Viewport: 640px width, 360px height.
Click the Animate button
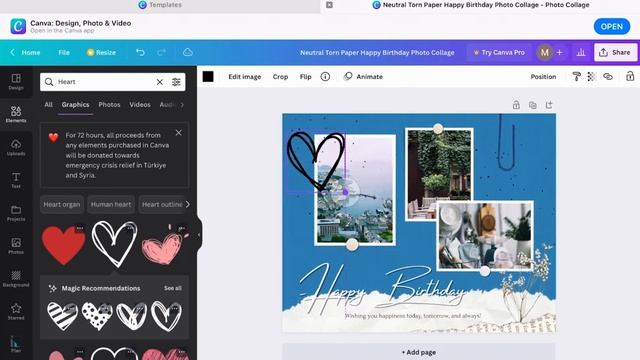pyautogui.click(x=363, y=76)
